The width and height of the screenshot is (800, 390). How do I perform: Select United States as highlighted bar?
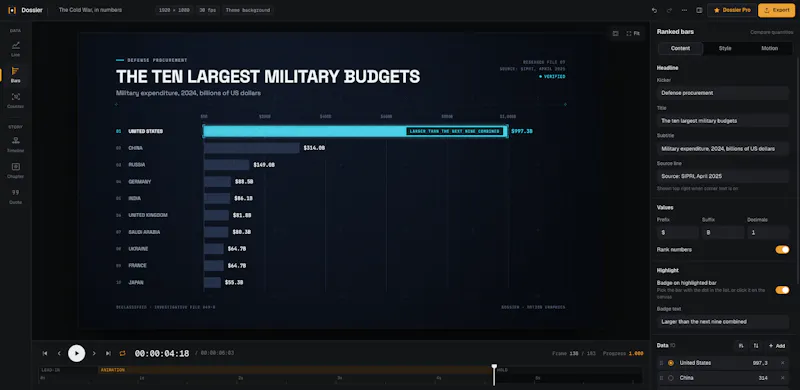pyautogui.click(x=670, y=363)
